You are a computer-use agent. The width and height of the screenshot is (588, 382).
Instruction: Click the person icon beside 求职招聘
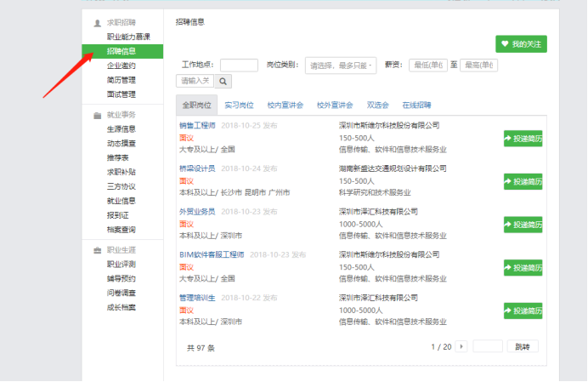(98, 23)
